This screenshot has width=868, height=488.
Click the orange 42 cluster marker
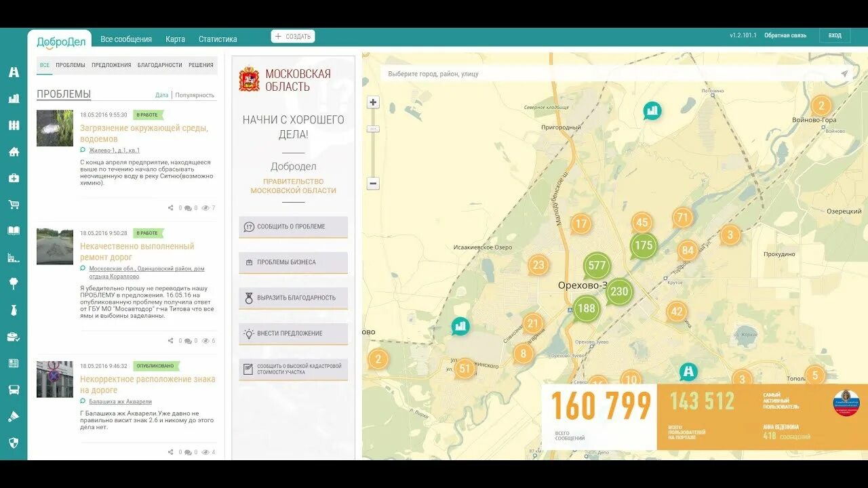coord(677,311)
